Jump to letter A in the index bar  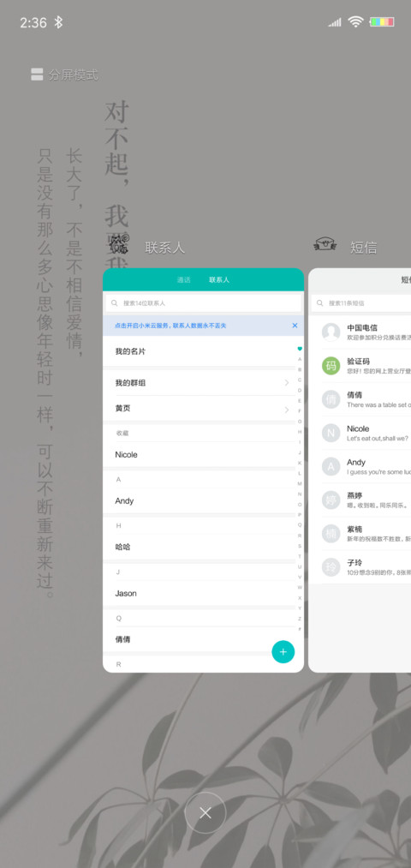(300, 359)
